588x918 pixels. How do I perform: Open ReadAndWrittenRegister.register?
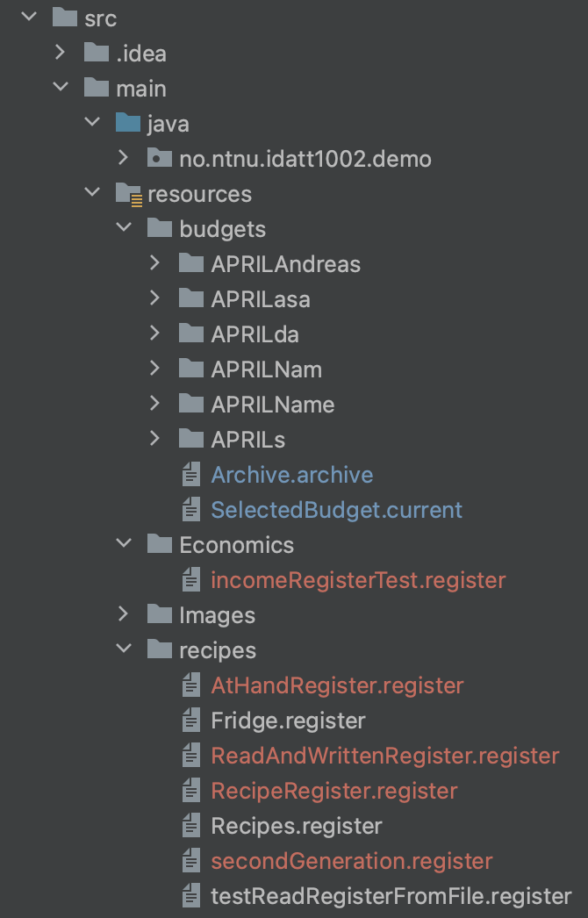point(385,756)
